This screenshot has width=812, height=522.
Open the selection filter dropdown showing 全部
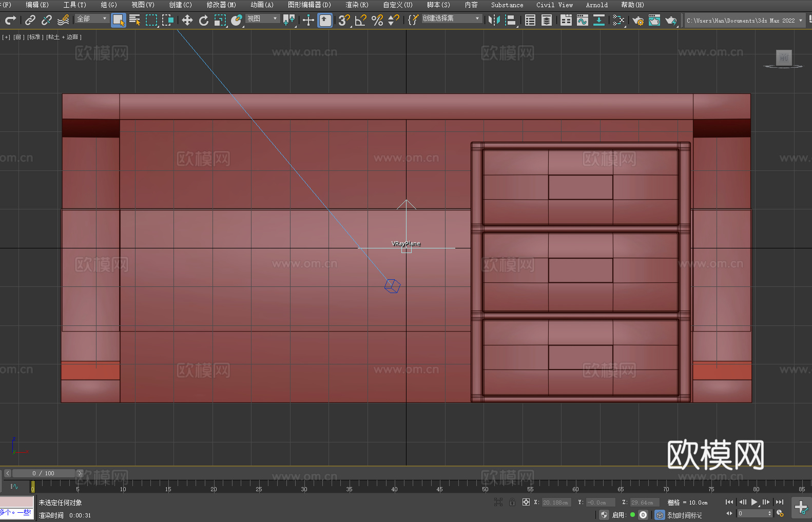point(92,18)
